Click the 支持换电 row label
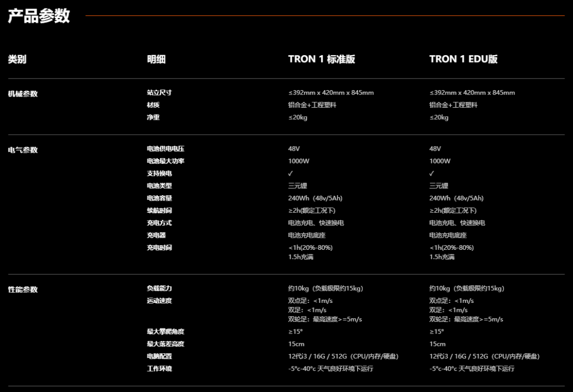Screen dimensions: 573x392 coord(159,173)
